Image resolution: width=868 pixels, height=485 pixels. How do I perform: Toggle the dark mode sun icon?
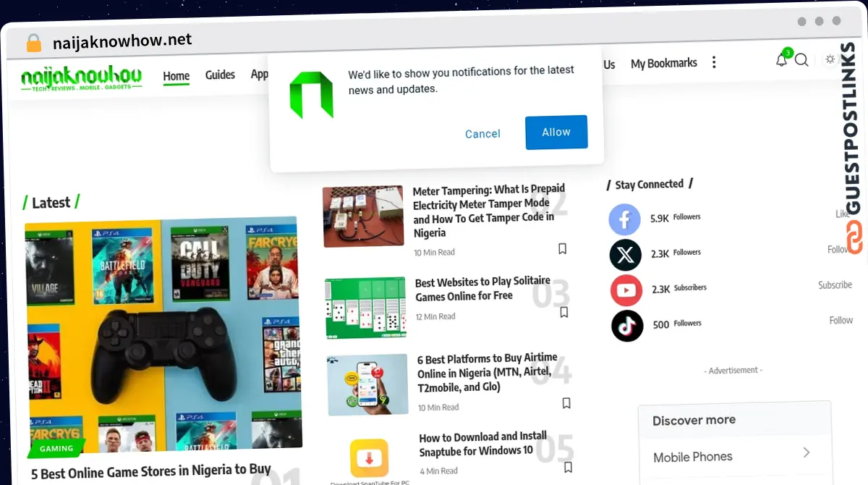830,59
